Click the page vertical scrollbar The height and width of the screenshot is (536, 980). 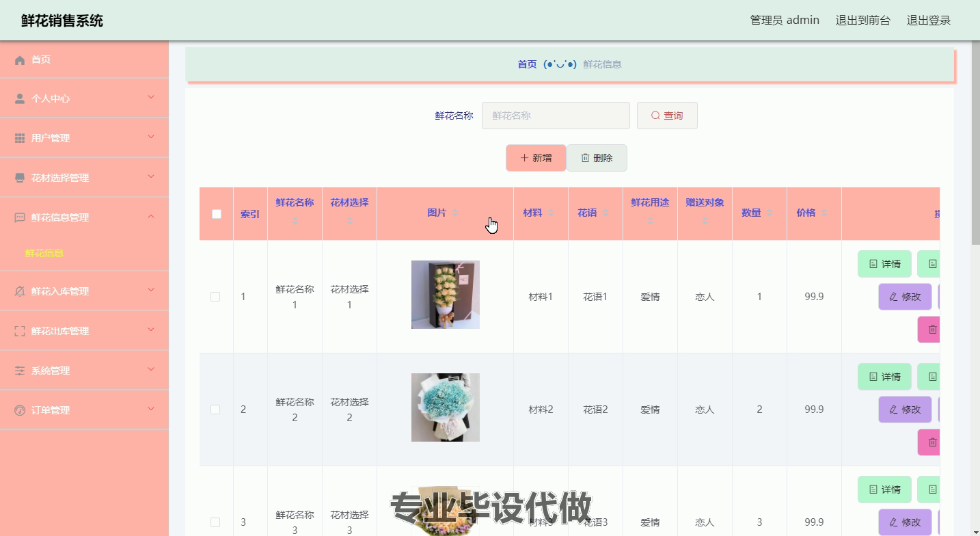click(x=975, y=144)
